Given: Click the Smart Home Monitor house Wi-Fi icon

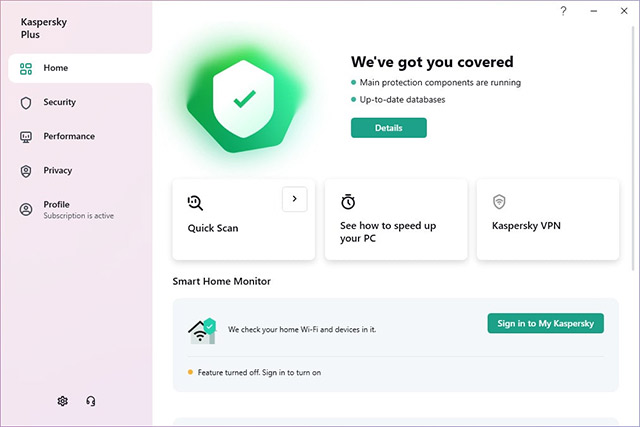Looking at the screenshot, I should 203,329.
